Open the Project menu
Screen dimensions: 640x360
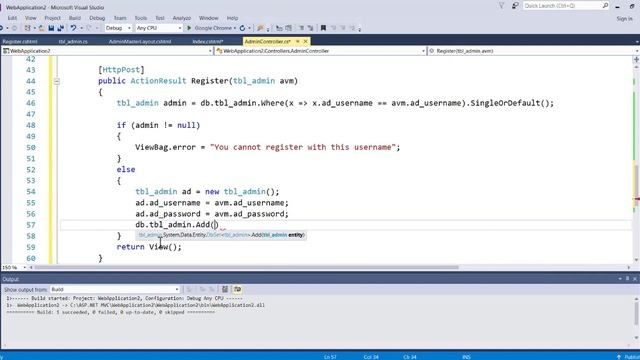coord(52,18)
